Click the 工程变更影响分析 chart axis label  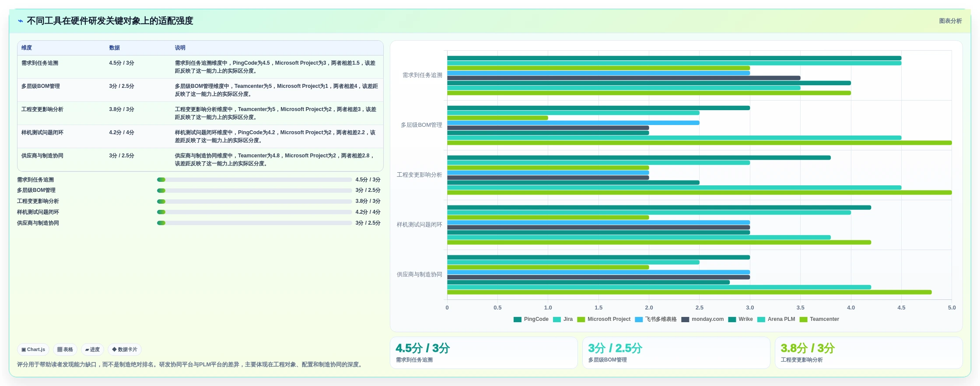point(420,175)
